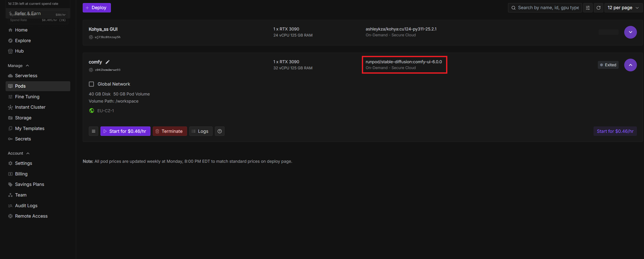Terminate the comfy pod
644x259 pixels.
pyautogui.click(x=170, y=131)
